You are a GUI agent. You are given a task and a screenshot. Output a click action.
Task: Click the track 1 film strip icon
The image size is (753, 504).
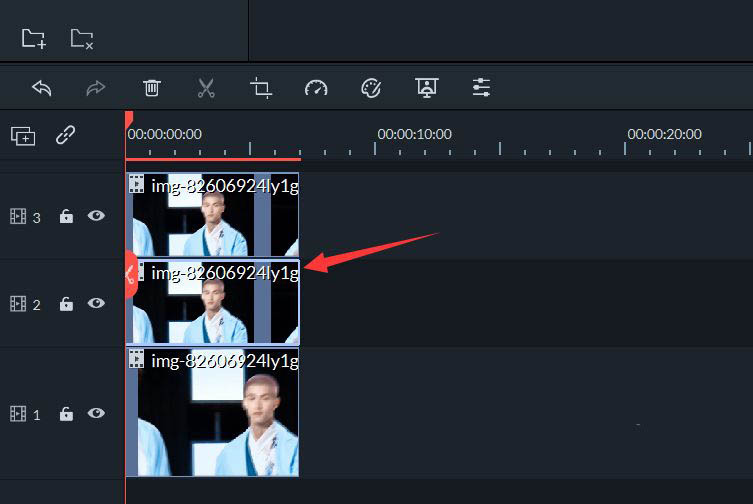pyautogui.click(x=18, y=414)
